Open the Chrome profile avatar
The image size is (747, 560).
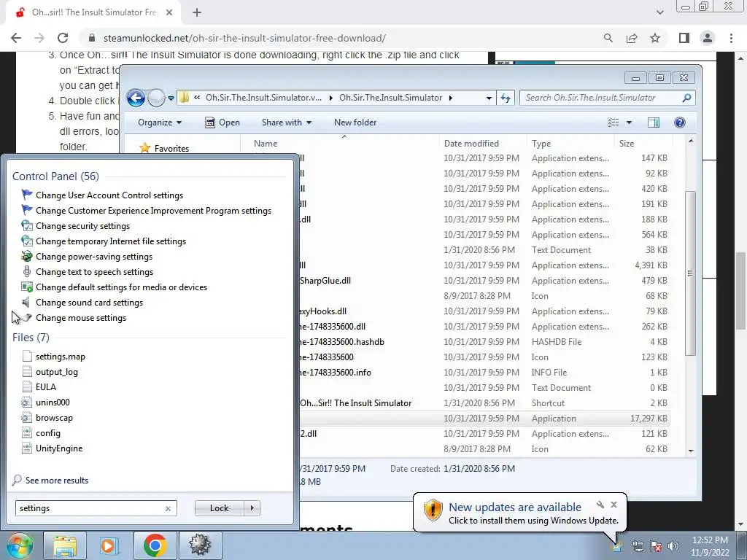click(x=708, y=38)
